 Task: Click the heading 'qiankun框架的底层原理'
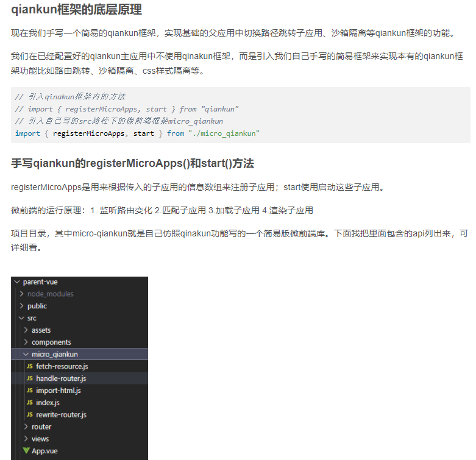click(77, 9)
